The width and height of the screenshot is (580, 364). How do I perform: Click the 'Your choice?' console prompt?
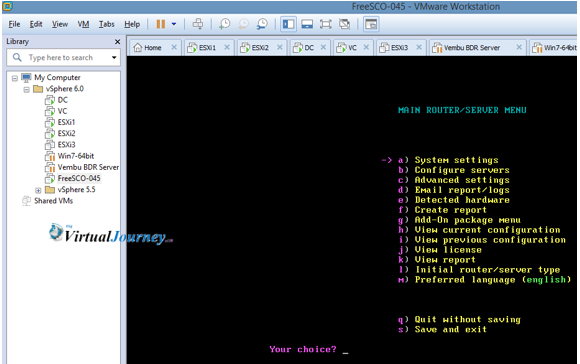pyautogui.click(x=303, y=350)
